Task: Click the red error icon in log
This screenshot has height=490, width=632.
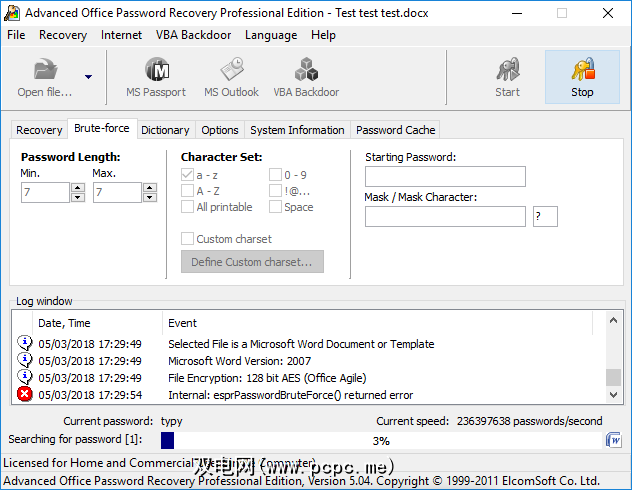Action: coord(25,394)
